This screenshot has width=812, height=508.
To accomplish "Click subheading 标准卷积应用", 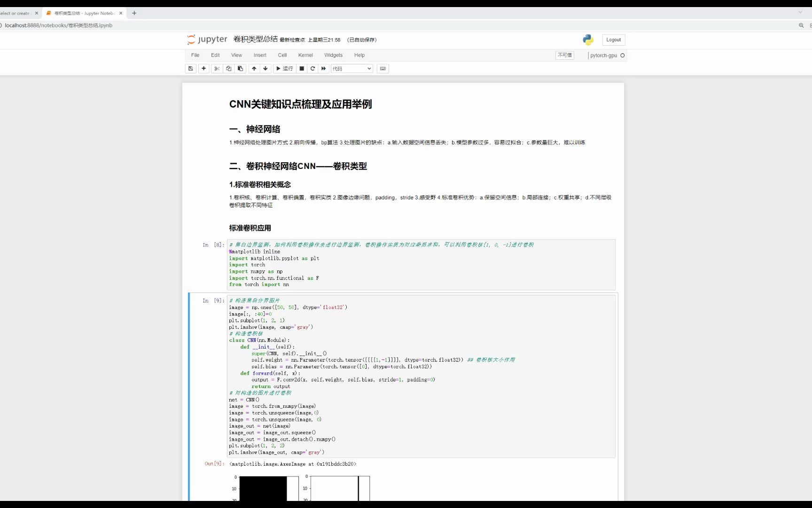I will pos(250,228).
